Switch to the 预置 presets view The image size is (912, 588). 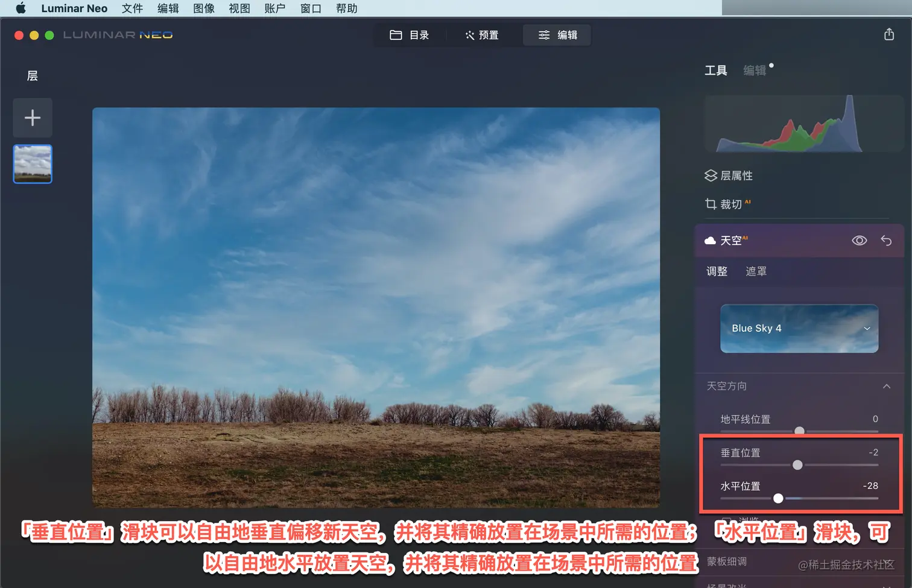tap(482, 35)
